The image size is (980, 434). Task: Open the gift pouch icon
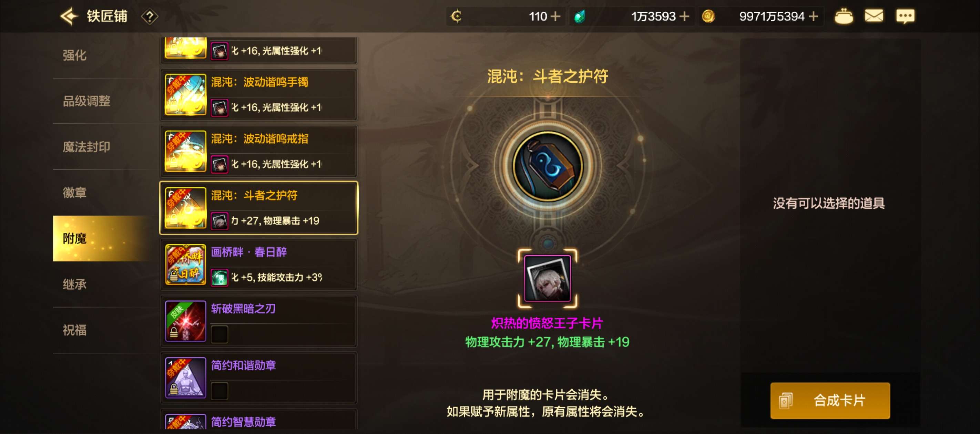pyautogui.click(x=843, y=16)
